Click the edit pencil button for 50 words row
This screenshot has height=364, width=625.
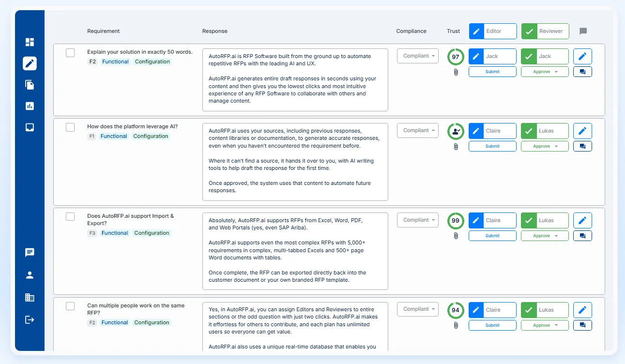coord(582,56)
